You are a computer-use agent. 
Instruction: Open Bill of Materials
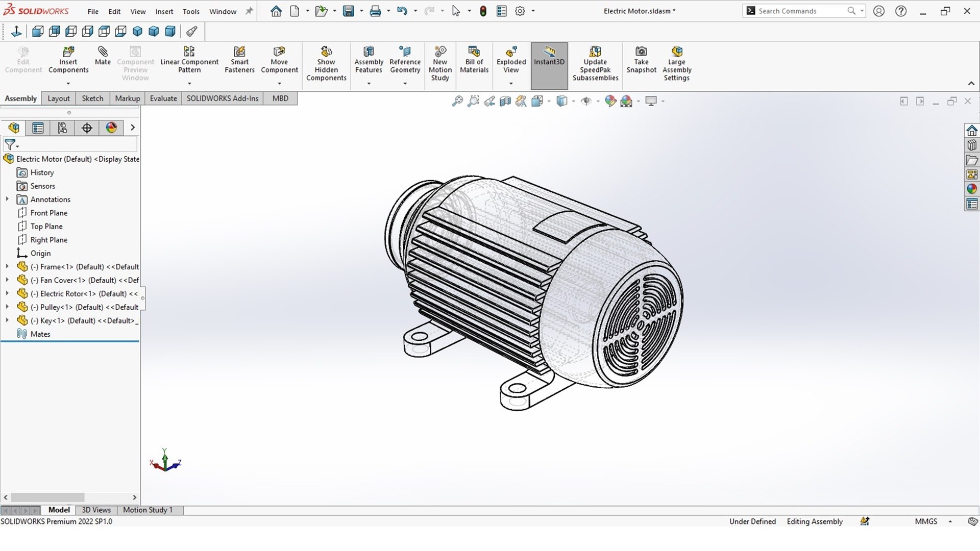(474, 60)
